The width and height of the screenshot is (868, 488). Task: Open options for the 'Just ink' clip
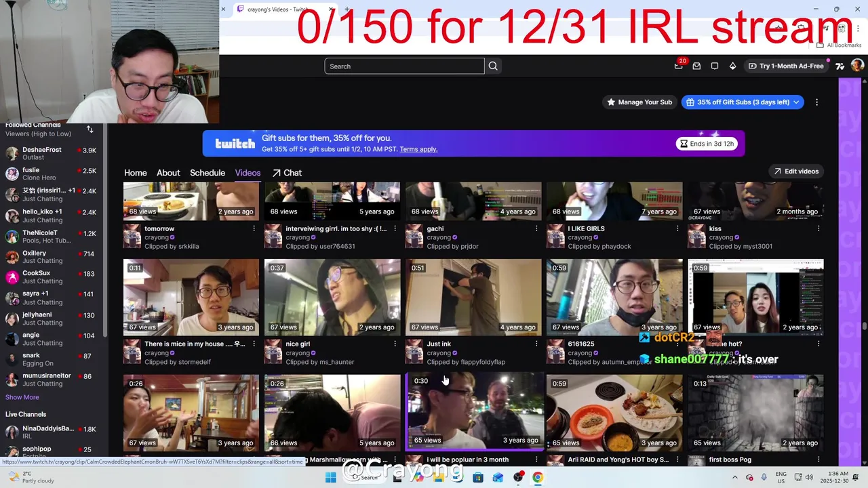click(x=536, y=344)
